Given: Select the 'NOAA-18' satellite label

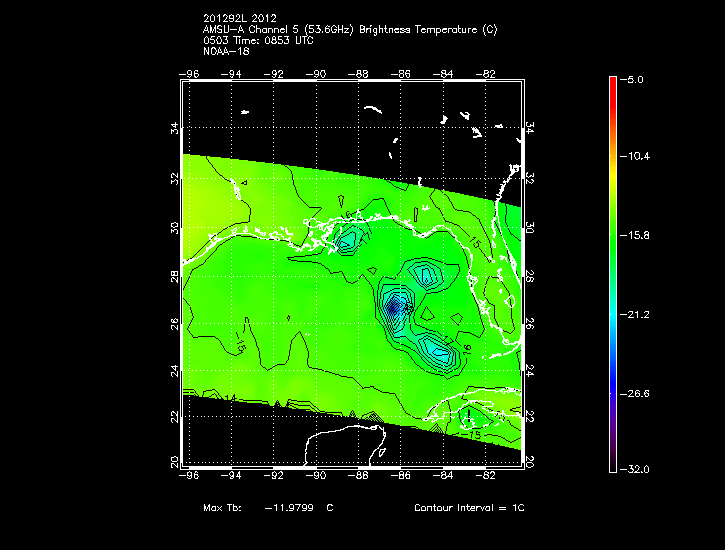Looking at the screenshot, I should [x=226, y=51].
